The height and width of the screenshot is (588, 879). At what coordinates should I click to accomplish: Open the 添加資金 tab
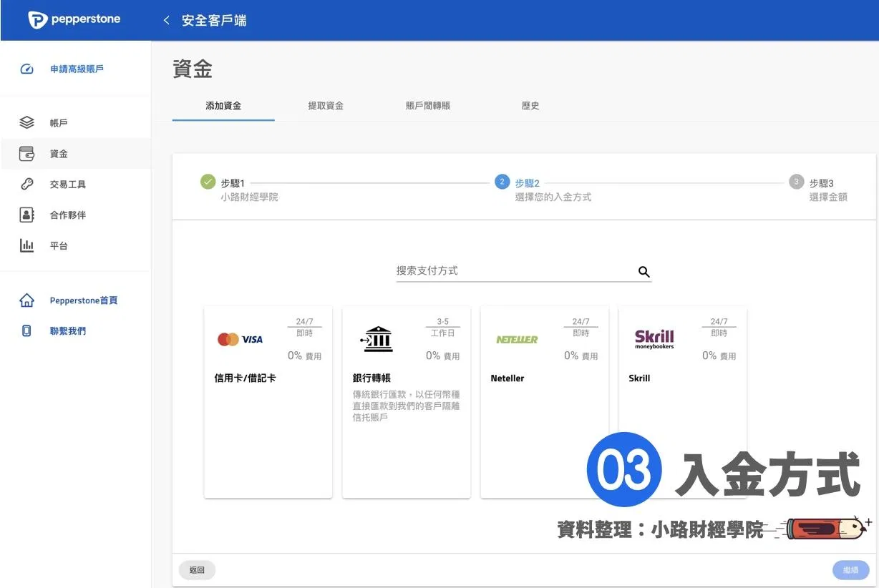(223, 106)
